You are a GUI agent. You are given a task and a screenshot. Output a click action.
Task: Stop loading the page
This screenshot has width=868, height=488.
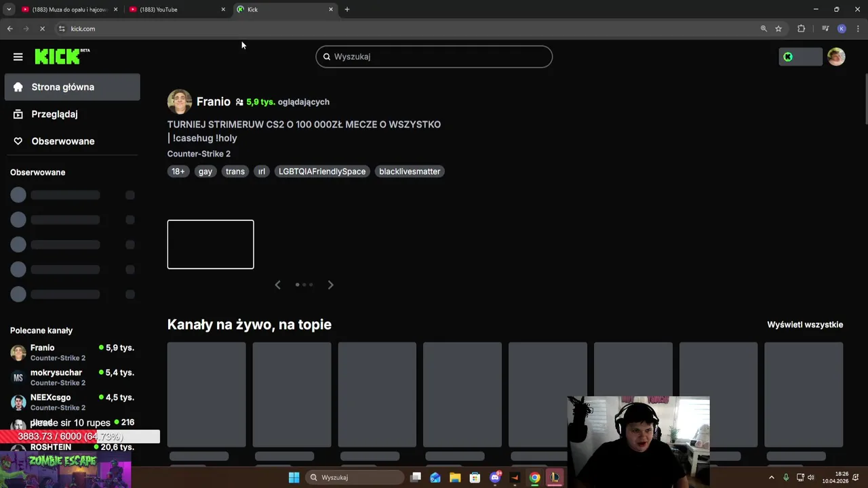tap(42, 28)
